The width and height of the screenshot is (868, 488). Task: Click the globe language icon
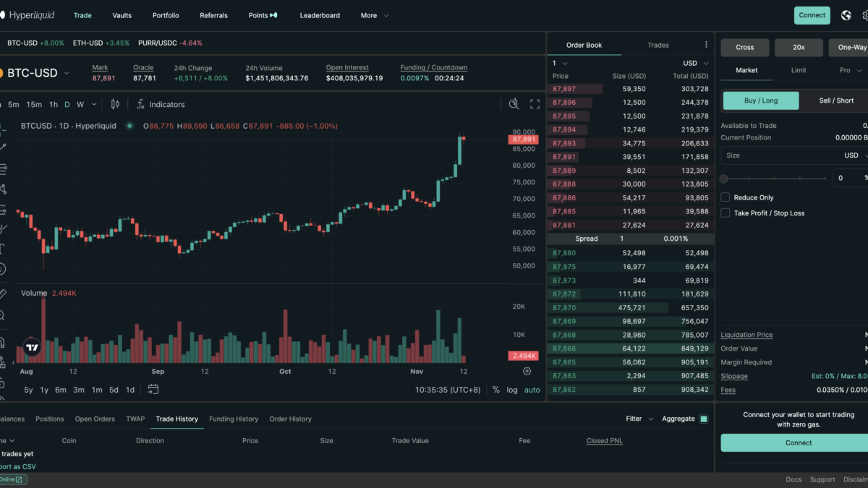click(x=846, y=15)
